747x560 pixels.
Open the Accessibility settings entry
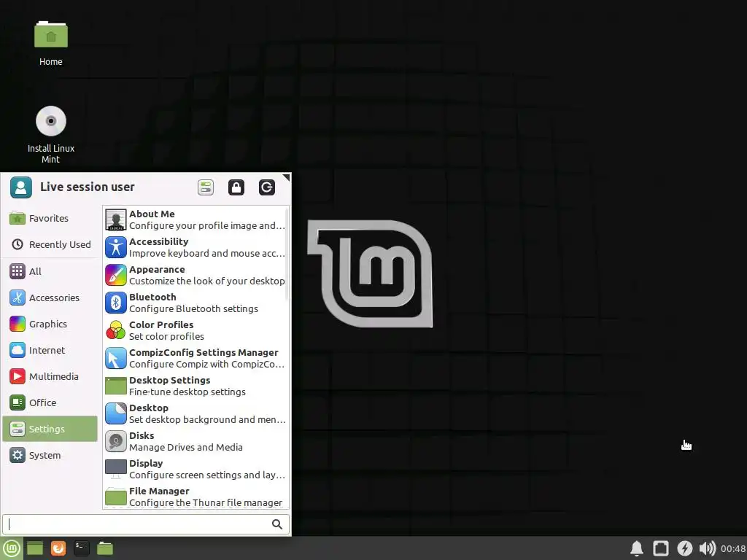(x=196, y=247)
